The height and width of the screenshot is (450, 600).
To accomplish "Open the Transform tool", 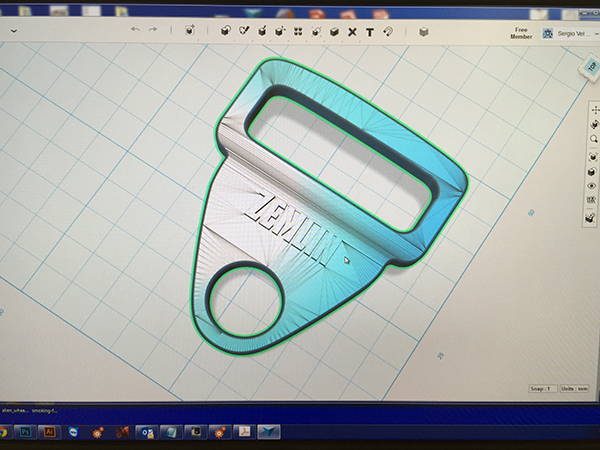I will point(190,30).
